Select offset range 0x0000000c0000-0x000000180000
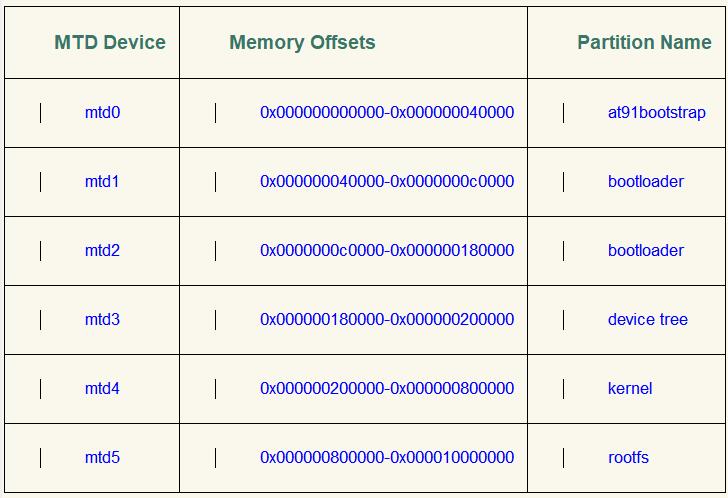Screen dimensions: 728x498 (387, 251)
